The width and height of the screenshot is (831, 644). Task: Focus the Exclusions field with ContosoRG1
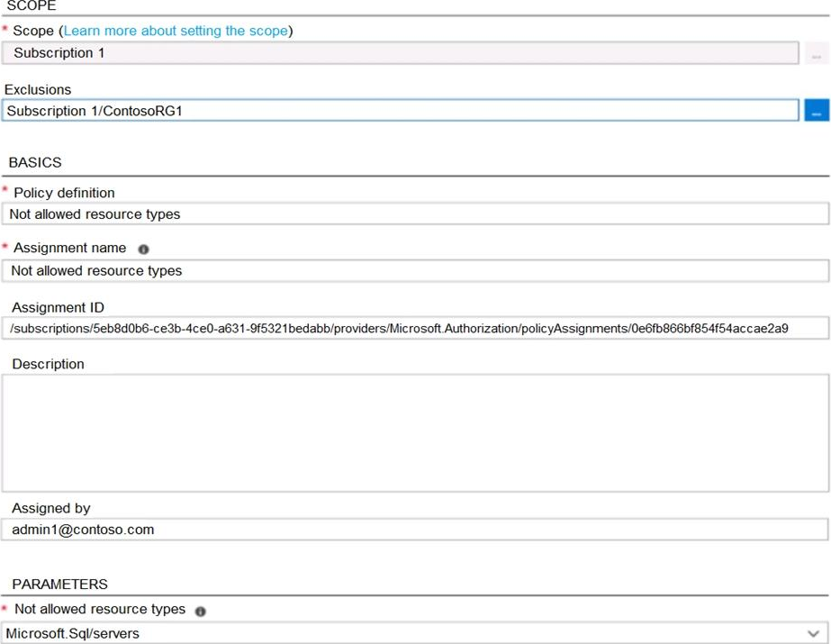coord(400,111)
